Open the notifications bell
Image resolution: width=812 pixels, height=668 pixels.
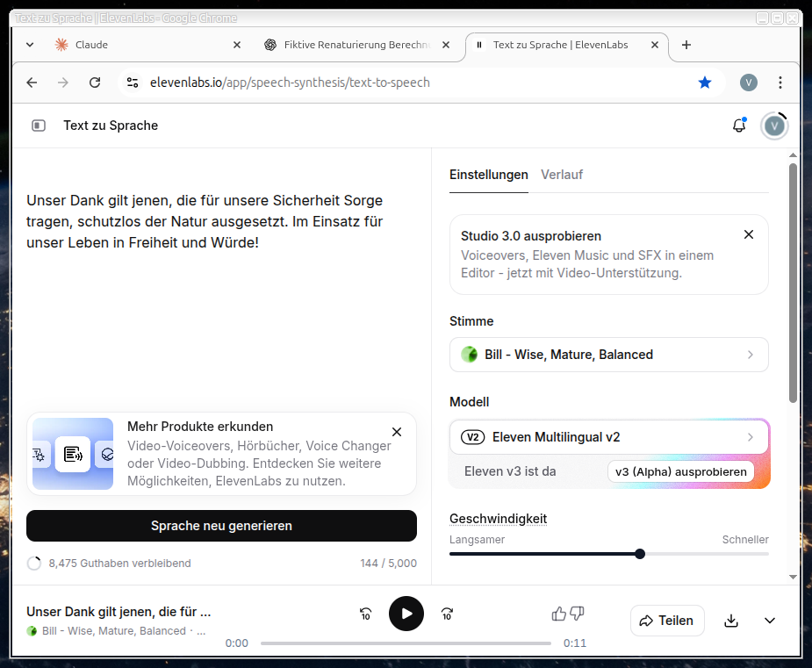pos(738,126)
